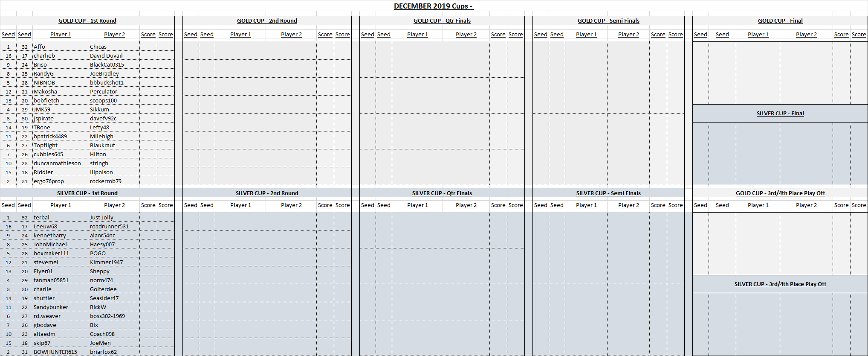This screenshot has width=868, height=356.
Task: Select the GOLD CUP - 1st Round header
Action: [x=87, y=20]
